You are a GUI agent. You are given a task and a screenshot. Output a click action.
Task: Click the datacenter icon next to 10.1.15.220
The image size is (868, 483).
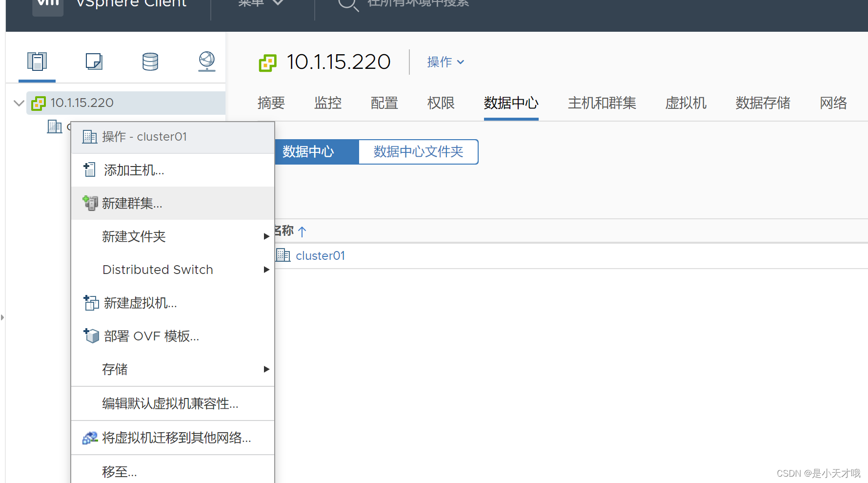pyautogui.click(x=38, y=103)
